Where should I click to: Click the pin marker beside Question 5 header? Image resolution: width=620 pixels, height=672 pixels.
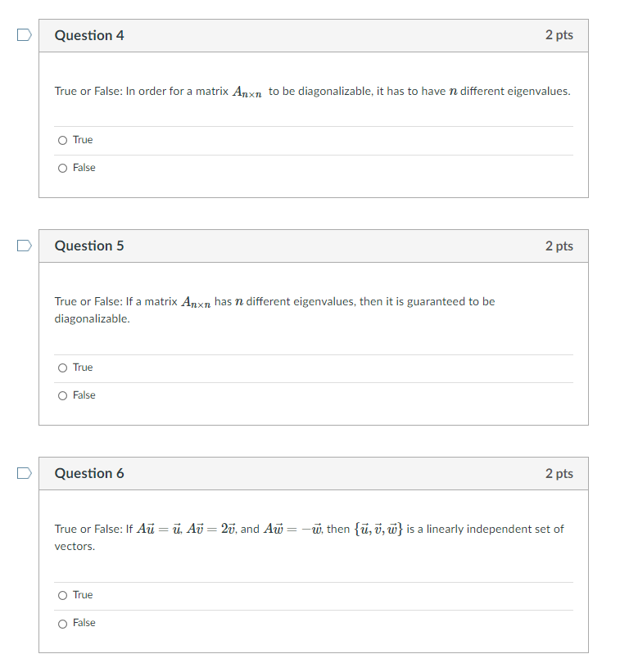click(x=23, y=245)
